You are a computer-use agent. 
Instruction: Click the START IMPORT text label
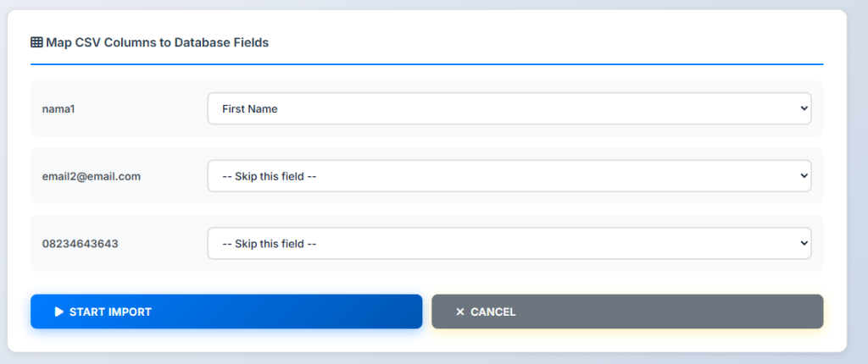point(110,312)
